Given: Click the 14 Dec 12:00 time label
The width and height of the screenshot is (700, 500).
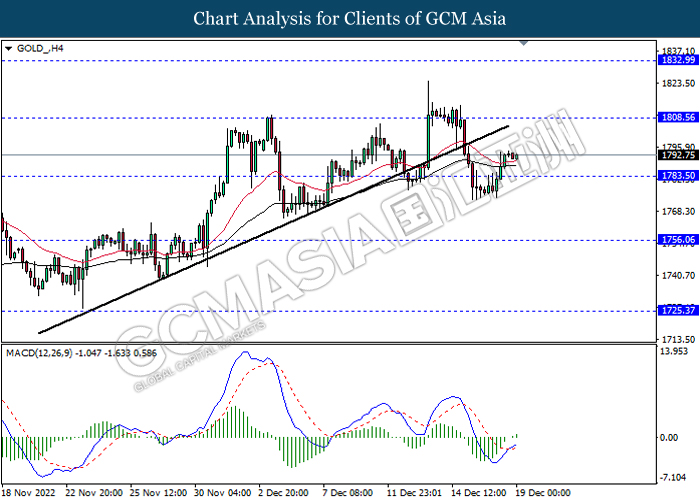Looking at the screenshot, I should coord(479,493).
